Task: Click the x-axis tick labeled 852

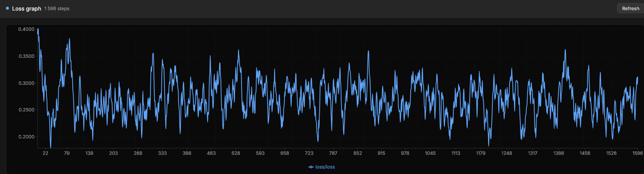Action: (x=358, y=153)
